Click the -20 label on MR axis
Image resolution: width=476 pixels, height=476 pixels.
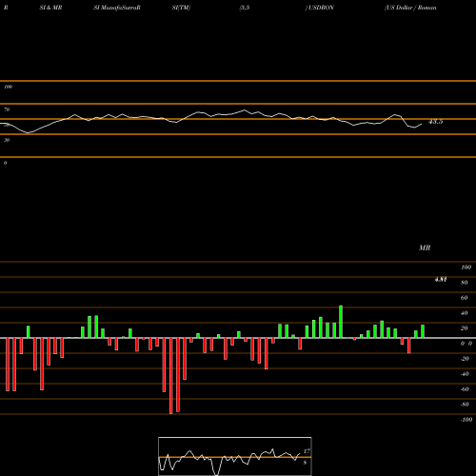(465, 359)
